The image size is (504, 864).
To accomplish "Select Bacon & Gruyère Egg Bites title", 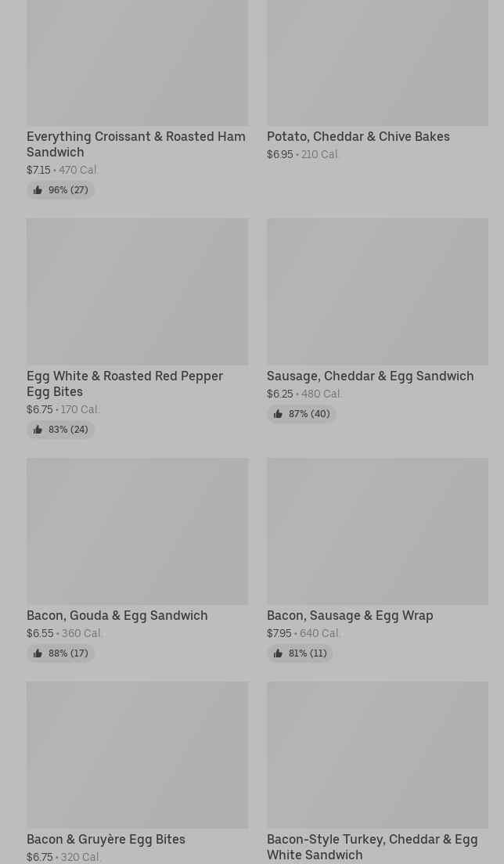I will point(106,839).
